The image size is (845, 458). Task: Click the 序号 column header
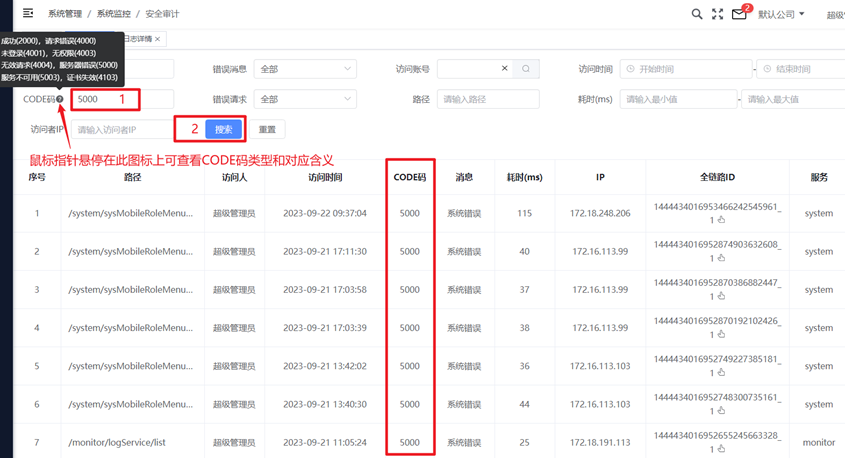pyautogui.click(x=37, y=177)
